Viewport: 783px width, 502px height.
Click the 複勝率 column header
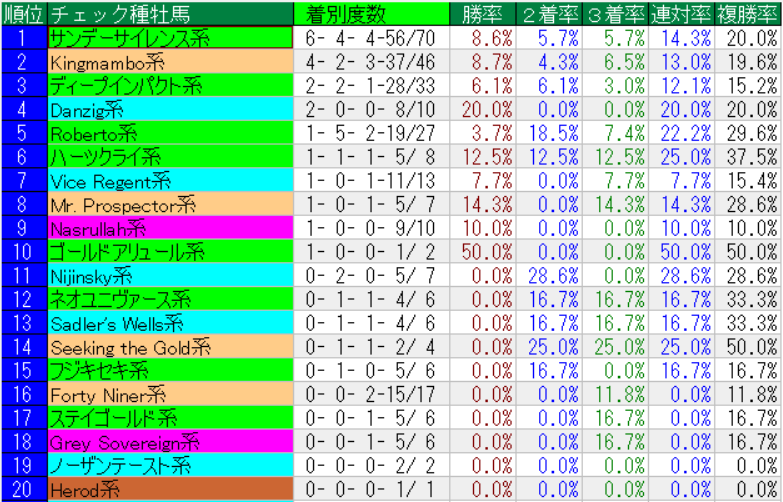(x=749, y=14)
